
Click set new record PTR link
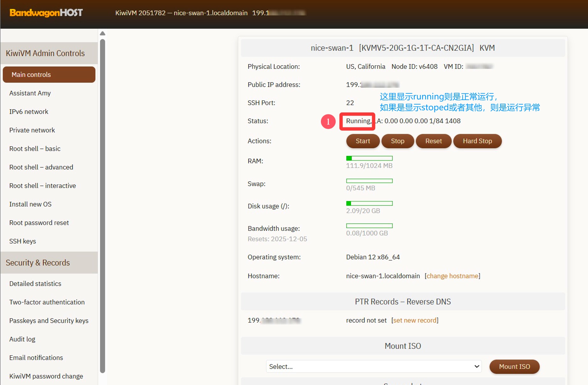pos(415,320)
